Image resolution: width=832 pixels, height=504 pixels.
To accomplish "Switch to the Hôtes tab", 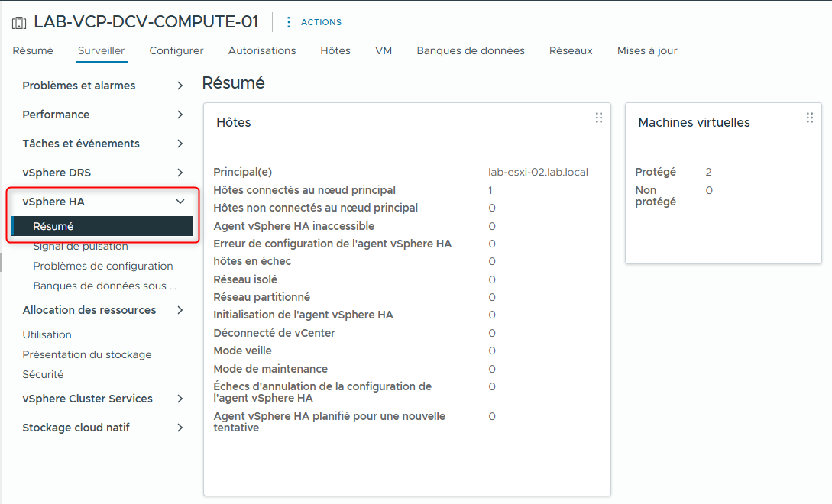I will click(335, 50).
